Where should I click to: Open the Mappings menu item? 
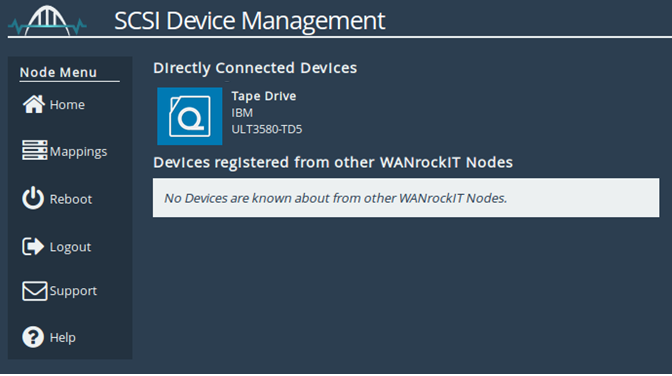(78, 152)
